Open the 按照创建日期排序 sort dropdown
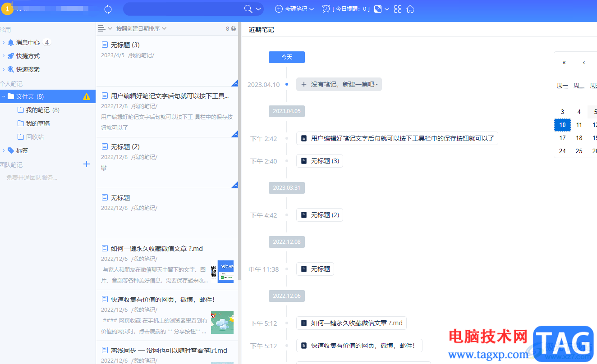 141,28
